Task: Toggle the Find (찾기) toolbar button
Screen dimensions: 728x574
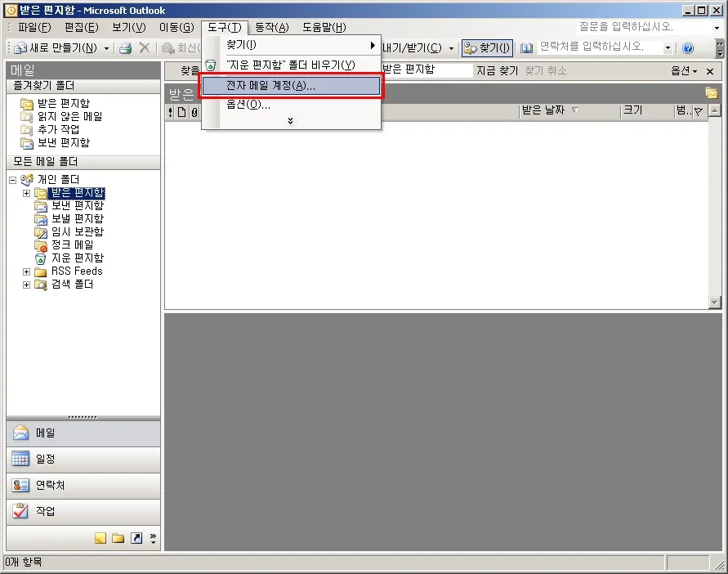Action: (x=487, y=48)
